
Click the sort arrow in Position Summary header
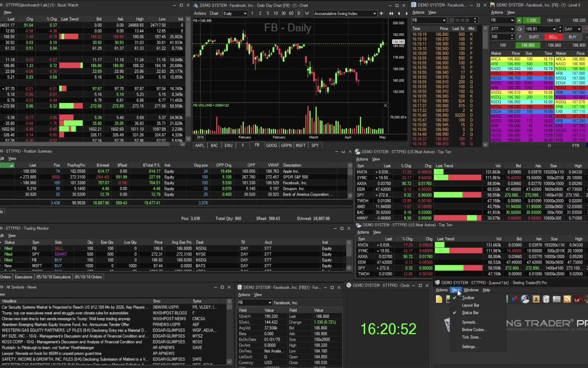pos(12,165)
